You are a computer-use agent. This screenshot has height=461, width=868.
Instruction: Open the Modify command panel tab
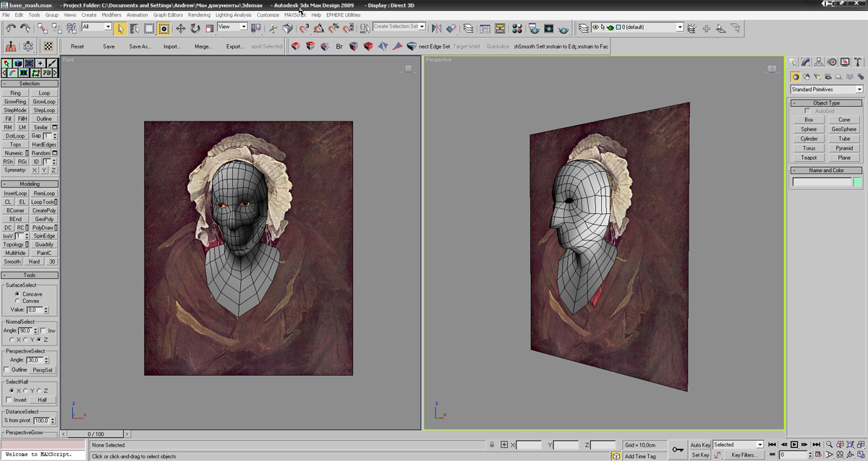(x=807, y=62)
